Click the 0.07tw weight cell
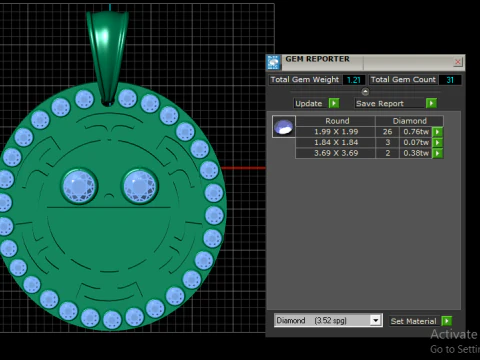480x360 pixels. pos(416,143)
